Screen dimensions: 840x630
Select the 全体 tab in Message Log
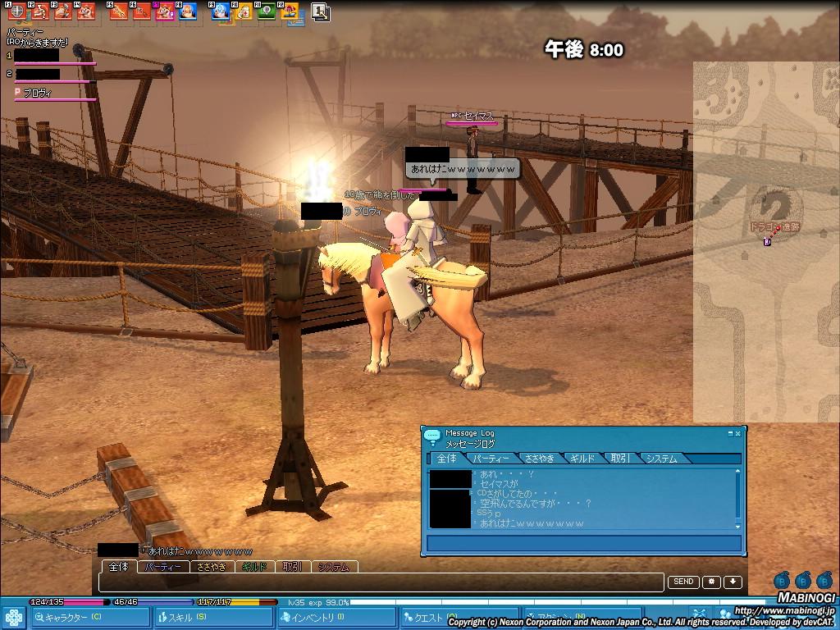point(446,459)
